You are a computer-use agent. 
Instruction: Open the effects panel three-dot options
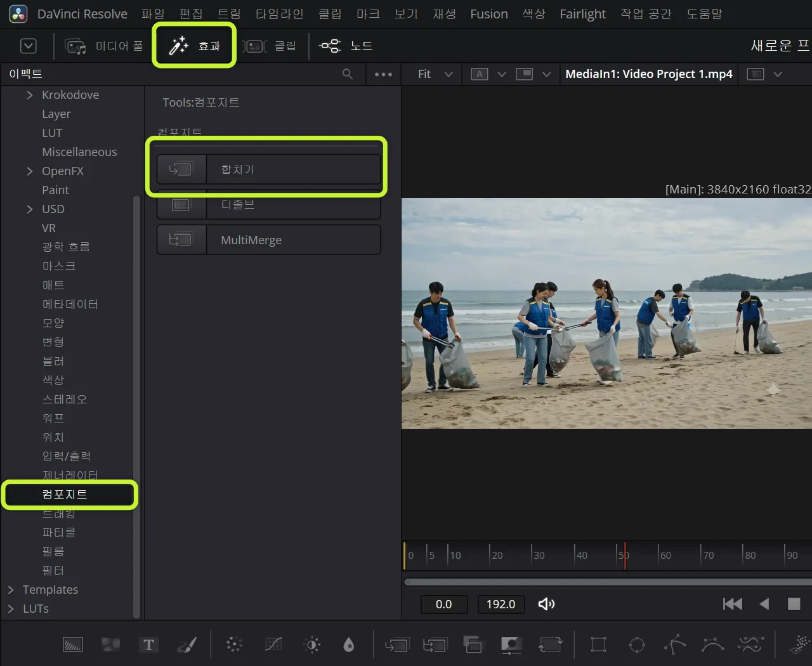383,74
